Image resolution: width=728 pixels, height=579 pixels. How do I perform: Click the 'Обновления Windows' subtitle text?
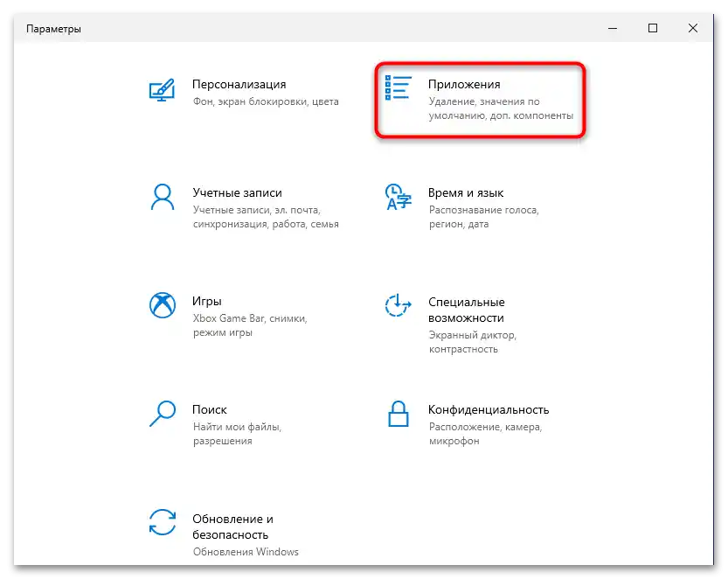click(x=246, y=552)
